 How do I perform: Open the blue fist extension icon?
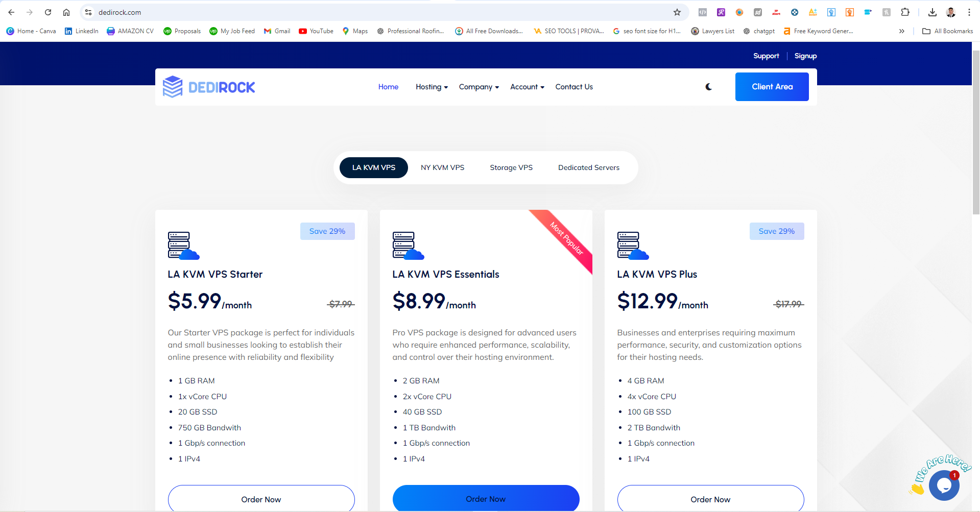tap(831, 12)
